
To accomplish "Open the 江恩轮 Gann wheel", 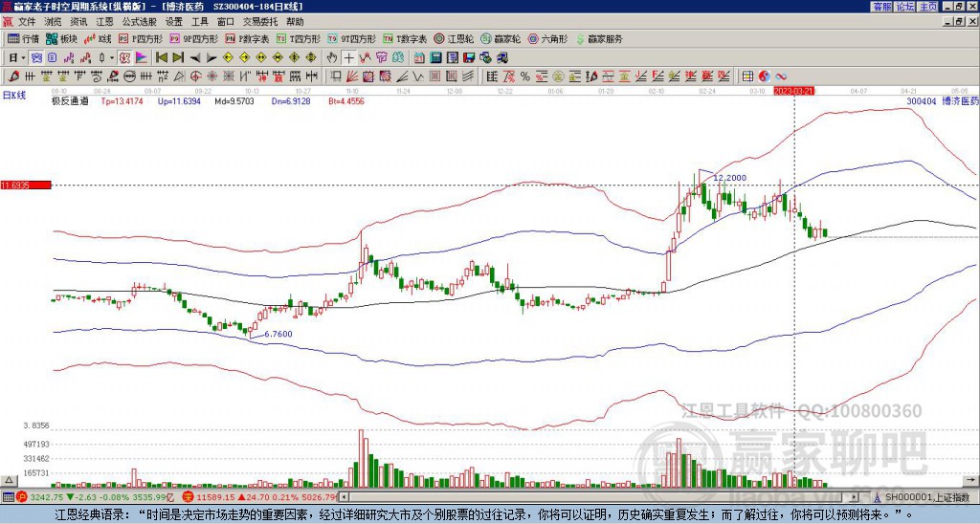I will pyautogui.click(x=454, y=38).
